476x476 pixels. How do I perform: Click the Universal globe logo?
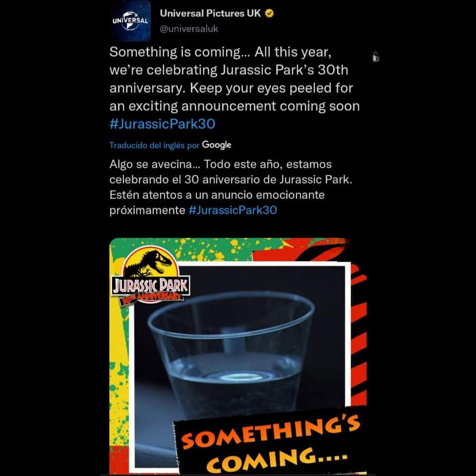pos(130,20)
